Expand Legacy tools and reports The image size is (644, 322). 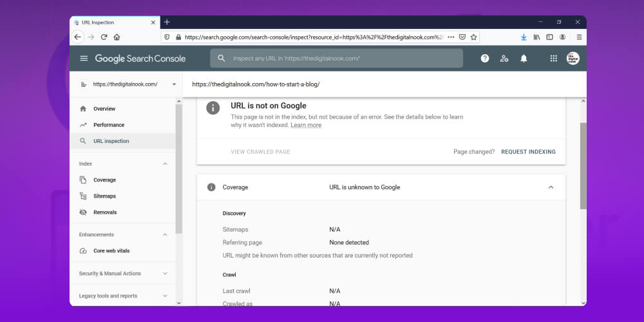[165, 296]
